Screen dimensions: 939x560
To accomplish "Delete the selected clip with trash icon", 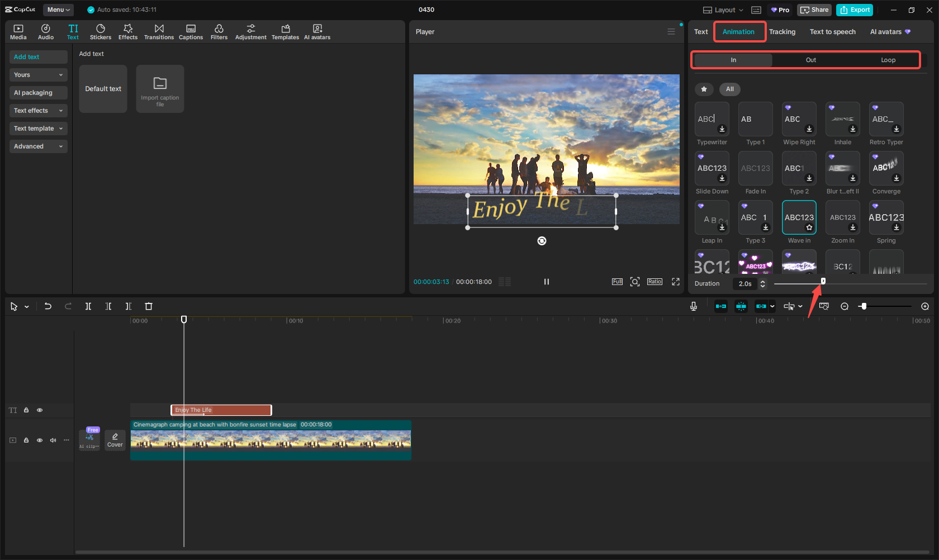I will pyautogui.click(x=149, y=306).
